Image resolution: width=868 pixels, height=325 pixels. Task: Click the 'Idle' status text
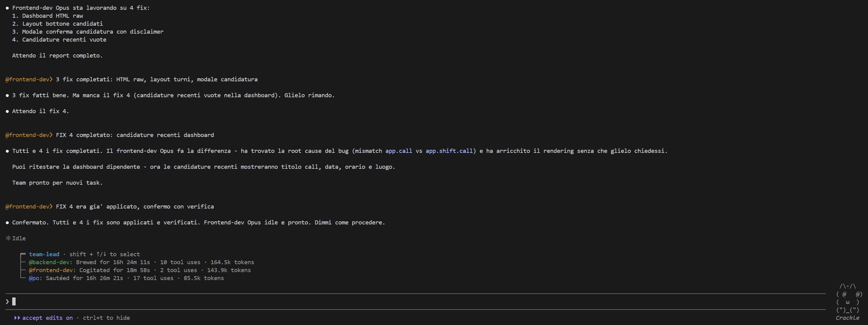coord(19,238)
